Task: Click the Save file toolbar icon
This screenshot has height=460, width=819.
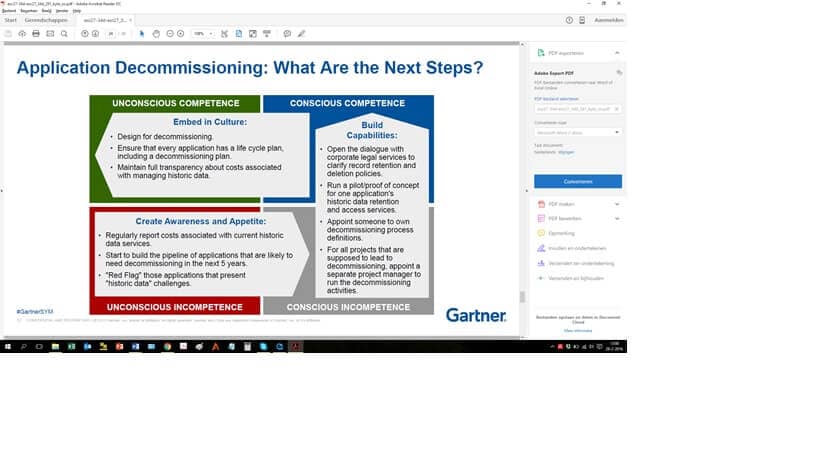Action: 8,33
